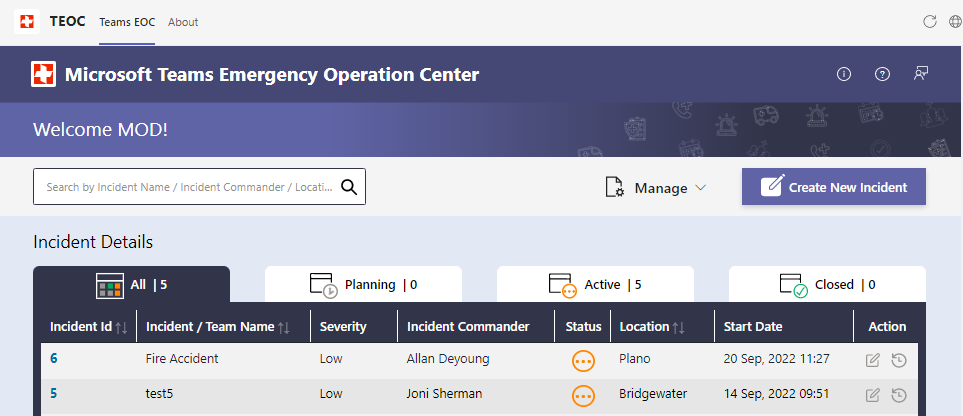Sort by Incident / Team Name arrows
The height and width of the screenshot is (416, 963).
[283, 328]
